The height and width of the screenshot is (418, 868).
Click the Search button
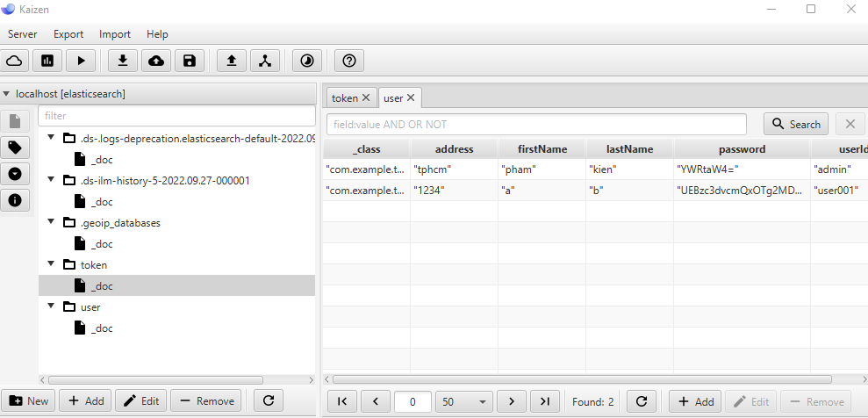(x=796, y=124)
